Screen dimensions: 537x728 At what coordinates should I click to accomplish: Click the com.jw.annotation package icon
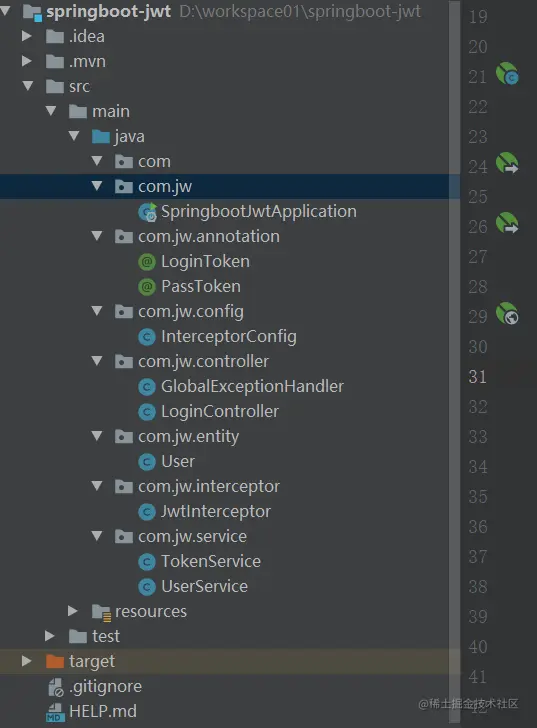pos(123,237)
